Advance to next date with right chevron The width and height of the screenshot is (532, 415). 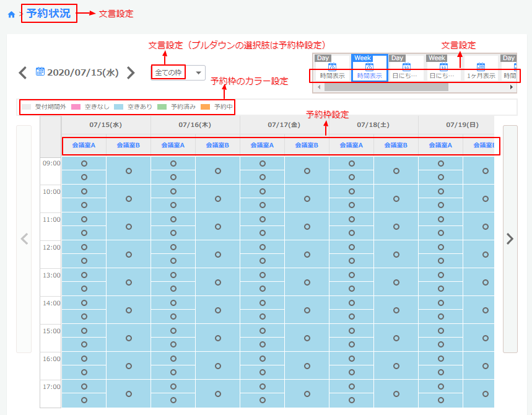point(130,73)
